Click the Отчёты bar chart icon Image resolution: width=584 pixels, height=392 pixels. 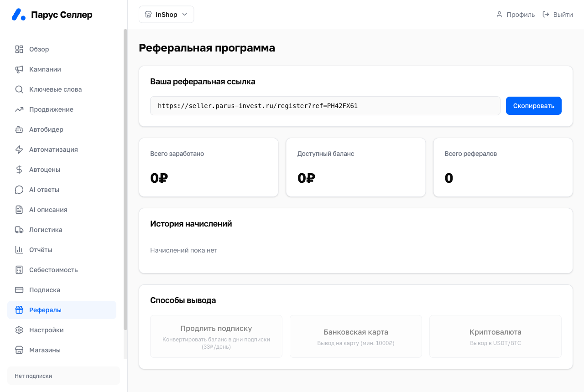[19, 250]
